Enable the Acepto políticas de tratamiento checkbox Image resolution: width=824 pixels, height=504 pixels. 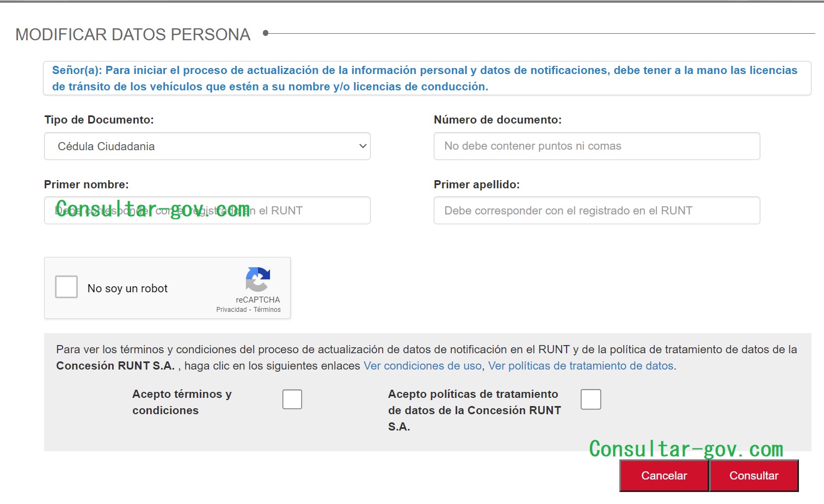[x=591, y=399]
